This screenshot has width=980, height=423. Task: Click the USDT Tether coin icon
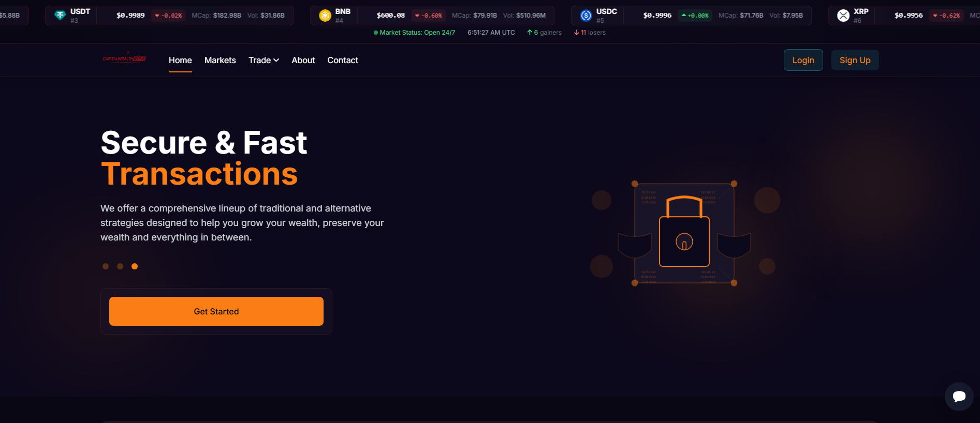[60, 16]
